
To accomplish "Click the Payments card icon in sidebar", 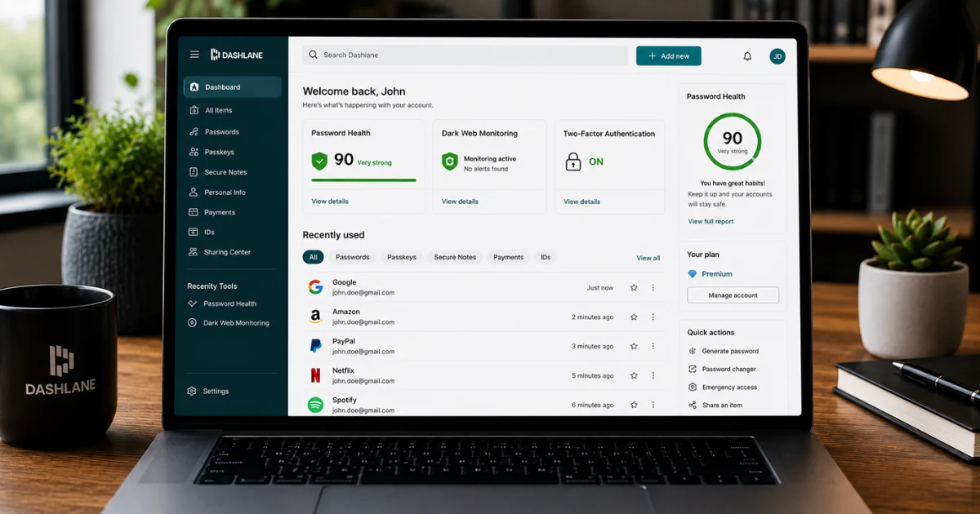I will [194, 212].
